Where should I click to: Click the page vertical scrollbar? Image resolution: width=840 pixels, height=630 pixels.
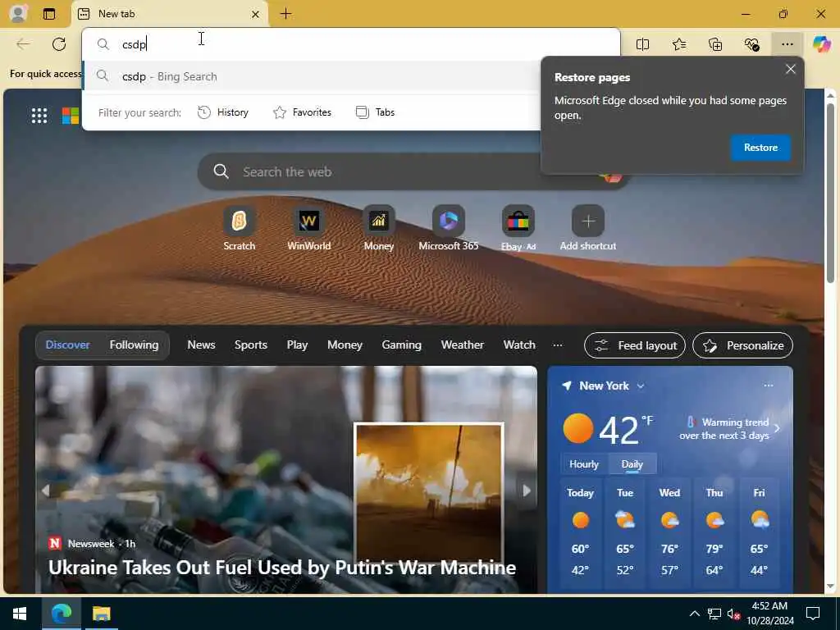click(830, 193)
